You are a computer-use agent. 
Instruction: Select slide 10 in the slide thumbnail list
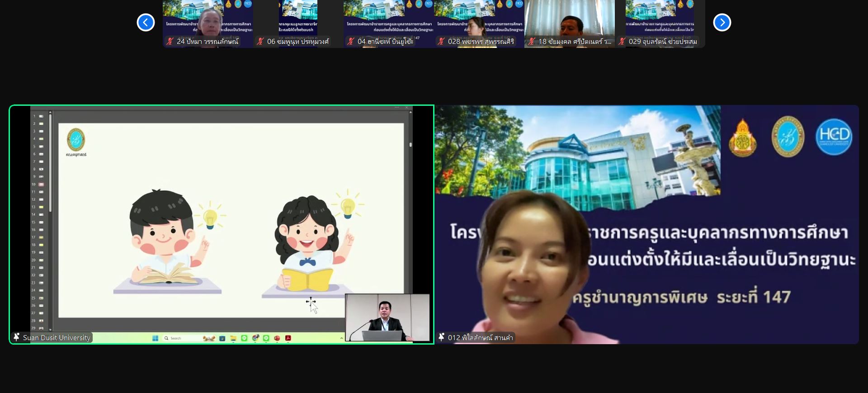point(41,185)
